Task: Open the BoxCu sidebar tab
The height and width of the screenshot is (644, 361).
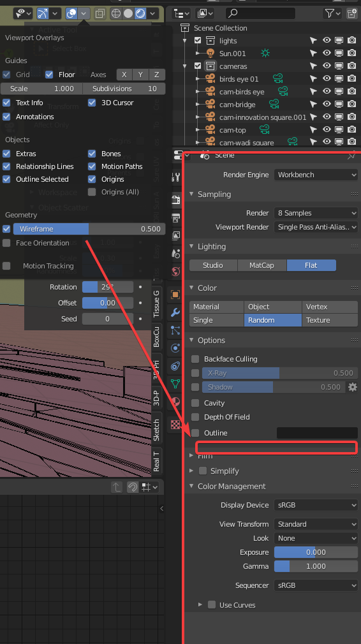Action: coord(156,337)
